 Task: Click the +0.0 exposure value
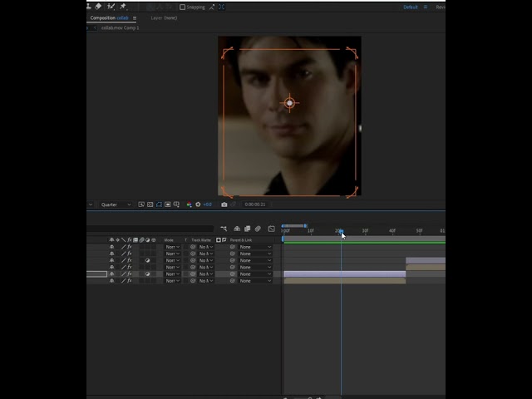207,204
